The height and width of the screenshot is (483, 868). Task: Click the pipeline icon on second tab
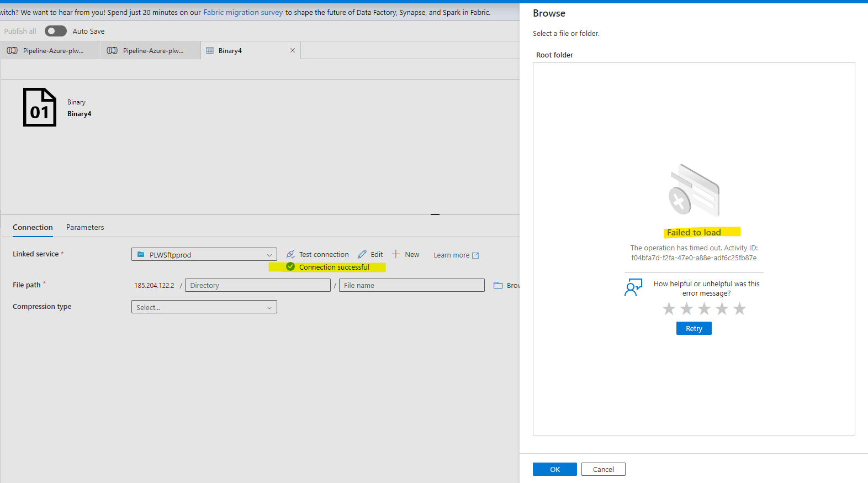coord(112,50)
